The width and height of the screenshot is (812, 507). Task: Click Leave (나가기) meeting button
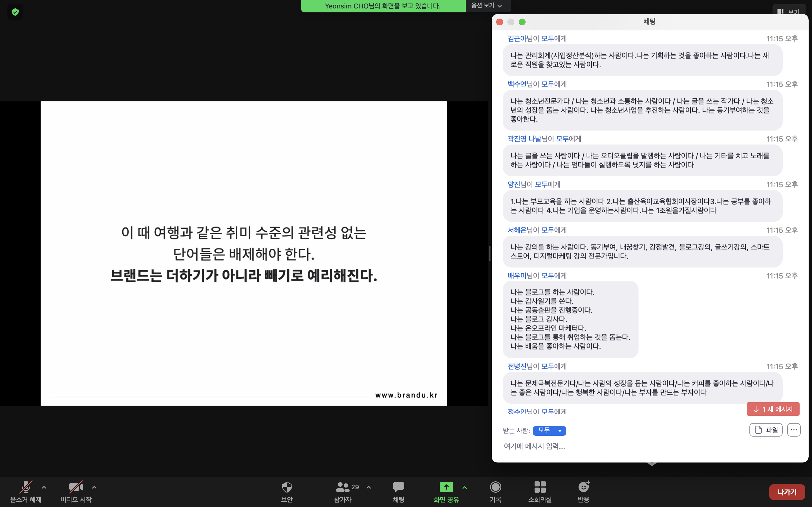787,492
